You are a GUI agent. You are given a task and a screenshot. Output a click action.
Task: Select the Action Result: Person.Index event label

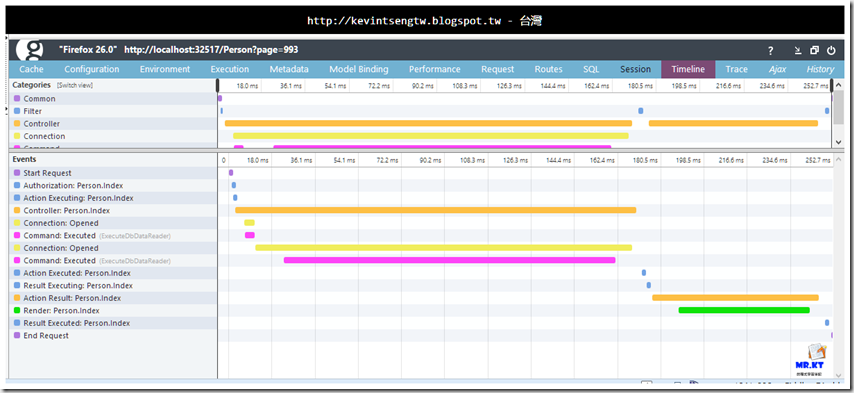pos(72,298)
